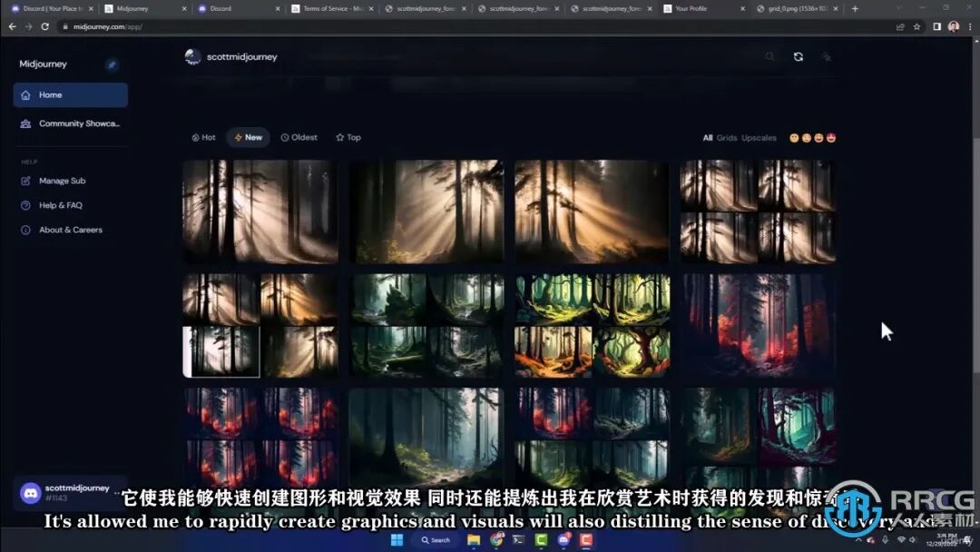Open Chrome from the taskbar

tap(496, 540)
